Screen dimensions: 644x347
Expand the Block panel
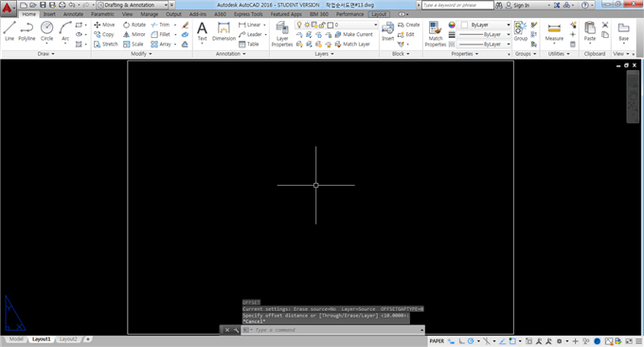[x=401, y=54]
